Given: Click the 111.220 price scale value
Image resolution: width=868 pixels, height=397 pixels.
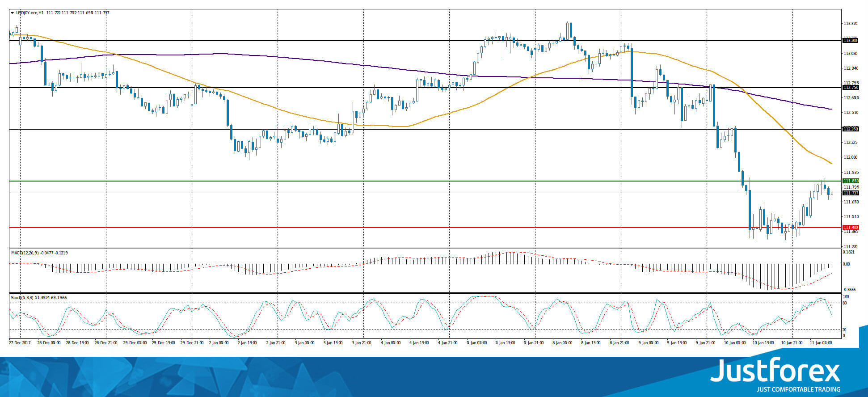Looking at the screenshot, I should click(x=851, y=246).
